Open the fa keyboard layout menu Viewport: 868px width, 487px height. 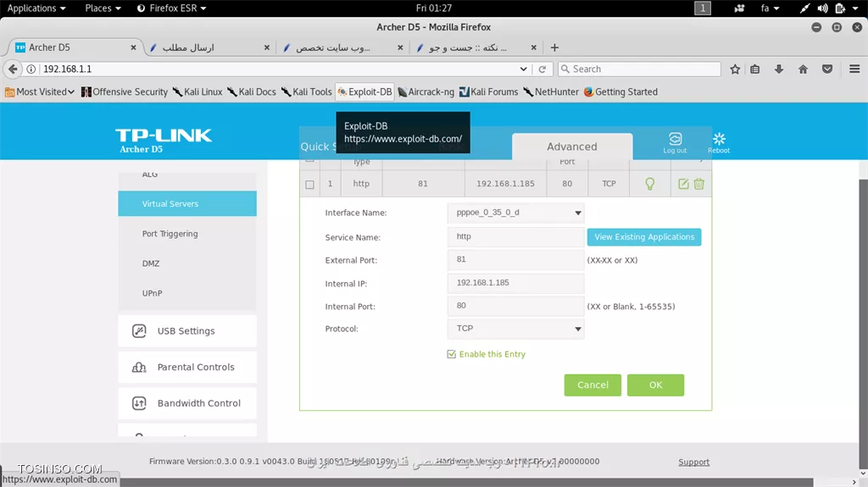pyautogui.click(x=770, y=8)
